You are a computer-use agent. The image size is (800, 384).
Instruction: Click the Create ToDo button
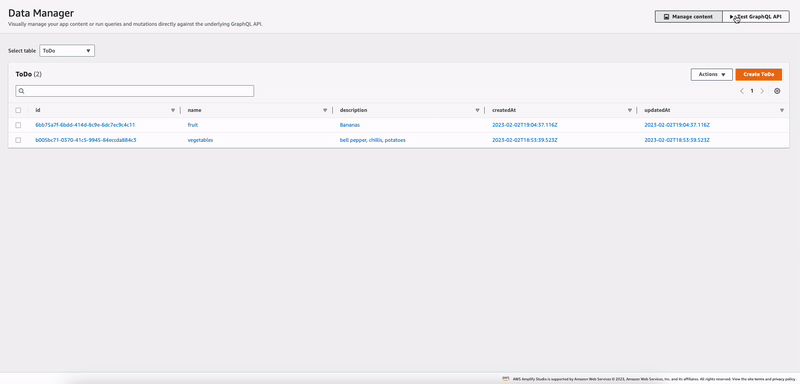tap(759, 74)
